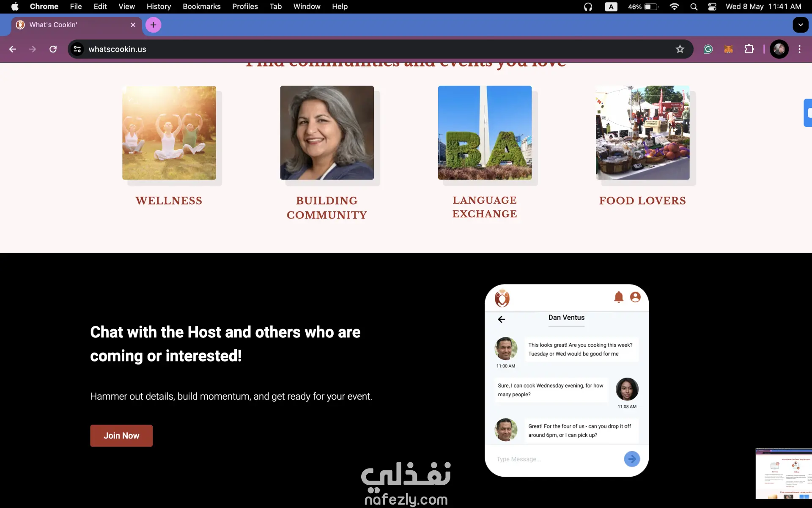The image size is (812, 508).
Task: Open Chrome three-dot menu
Action: coord(799,49)
